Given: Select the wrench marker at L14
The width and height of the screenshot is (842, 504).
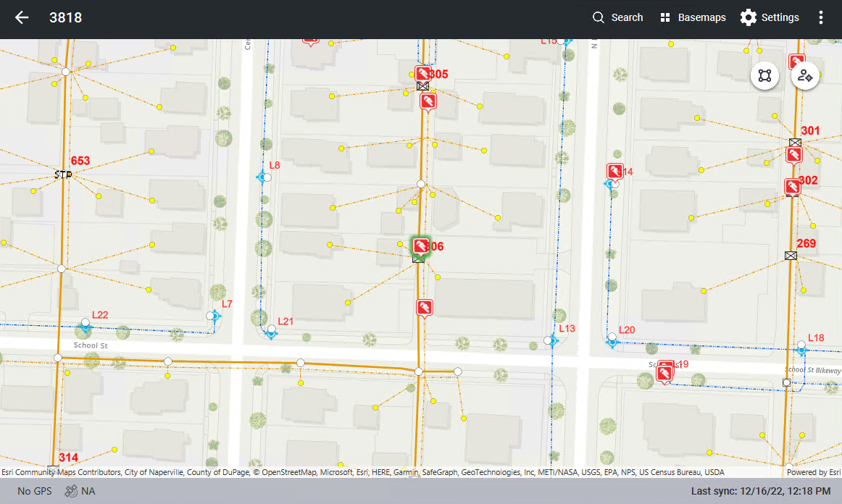Looking at the screenshot, I should [614, 171].
